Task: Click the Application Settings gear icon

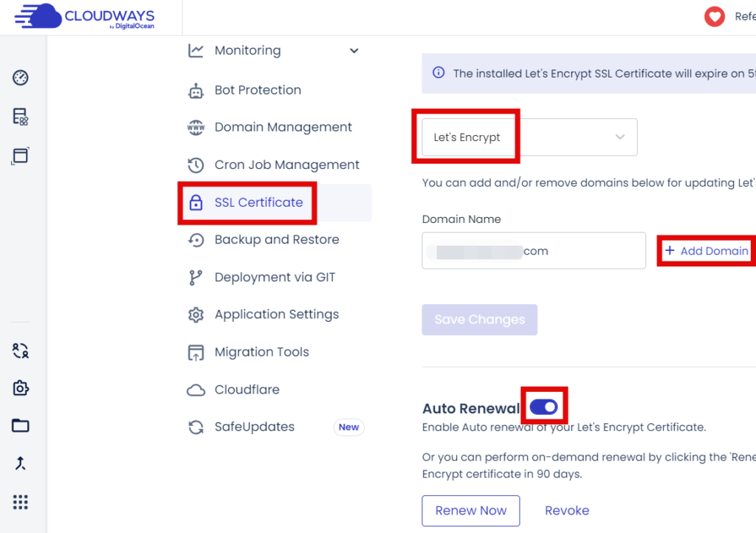Action: tap(196, 314)
